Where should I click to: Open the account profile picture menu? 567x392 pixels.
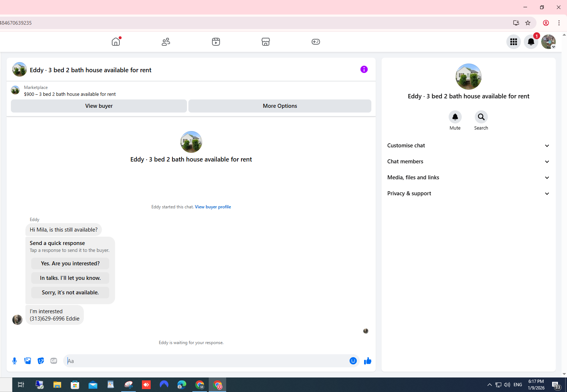coord(548,42)
